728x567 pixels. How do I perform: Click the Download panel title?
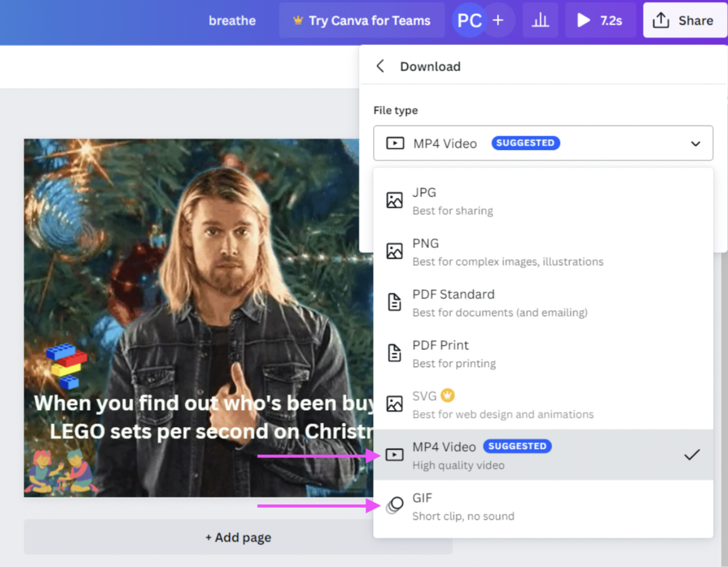pyautogui.click(x=430, y=66)
